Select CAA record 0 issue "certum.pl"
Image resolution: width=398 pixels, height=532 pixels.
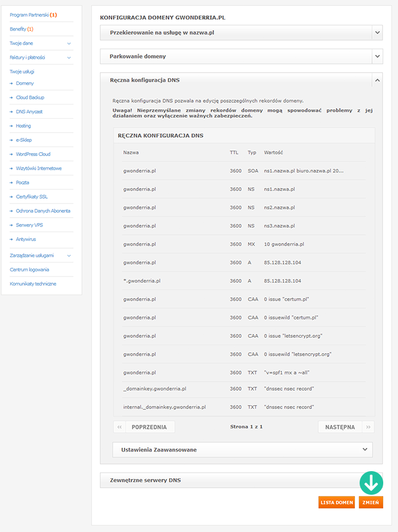point(286,299)
